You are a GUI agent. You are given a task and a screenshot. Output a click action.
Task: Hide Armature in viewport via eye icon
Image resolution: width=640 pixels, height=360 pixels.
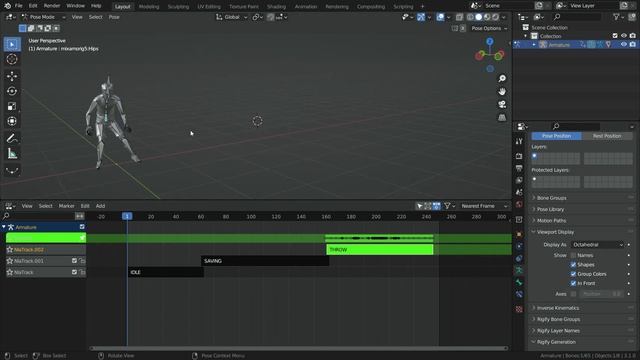pos(624,44)
